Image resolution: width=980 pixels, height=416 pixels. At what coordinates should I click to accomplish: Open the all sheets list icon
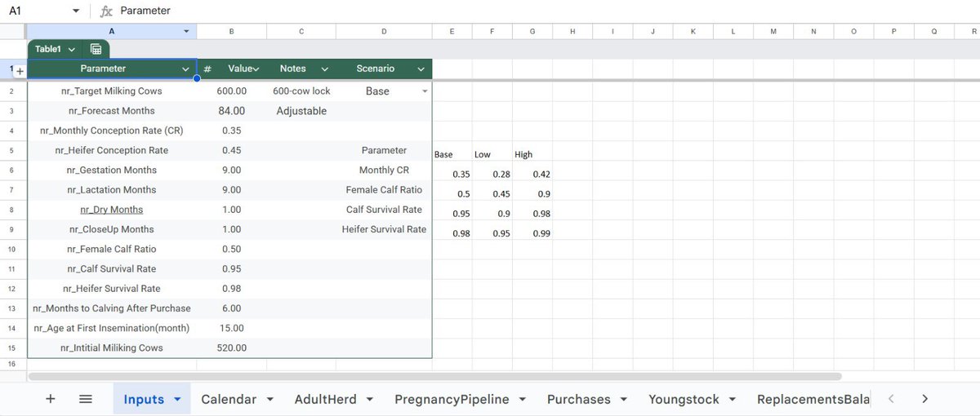[x=86, y=399]
